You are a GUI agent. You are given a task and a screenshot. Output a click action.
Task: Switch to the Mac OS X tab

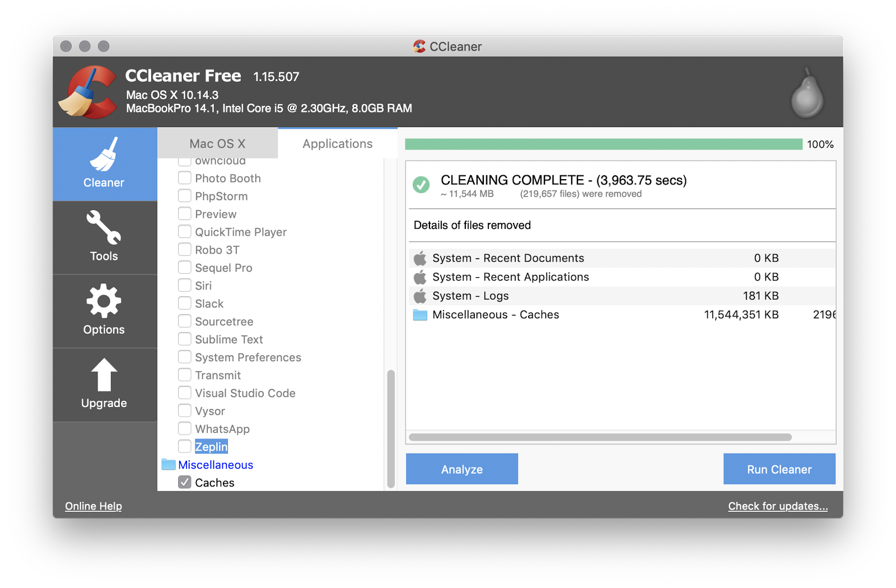point(218,143)
